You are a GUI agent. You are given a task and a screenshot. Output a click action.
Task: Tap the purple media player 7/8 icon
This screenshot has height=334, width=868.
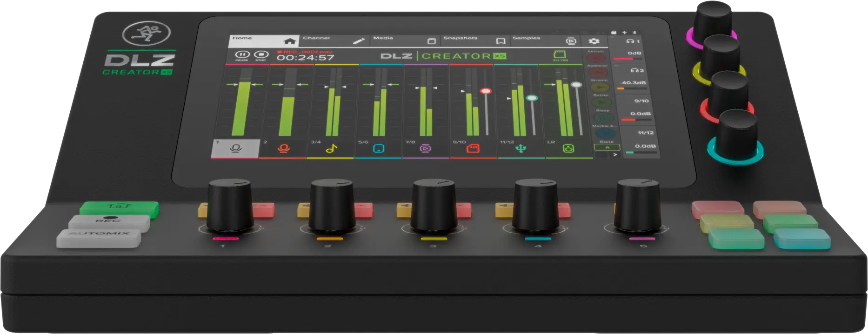(426, 148)
